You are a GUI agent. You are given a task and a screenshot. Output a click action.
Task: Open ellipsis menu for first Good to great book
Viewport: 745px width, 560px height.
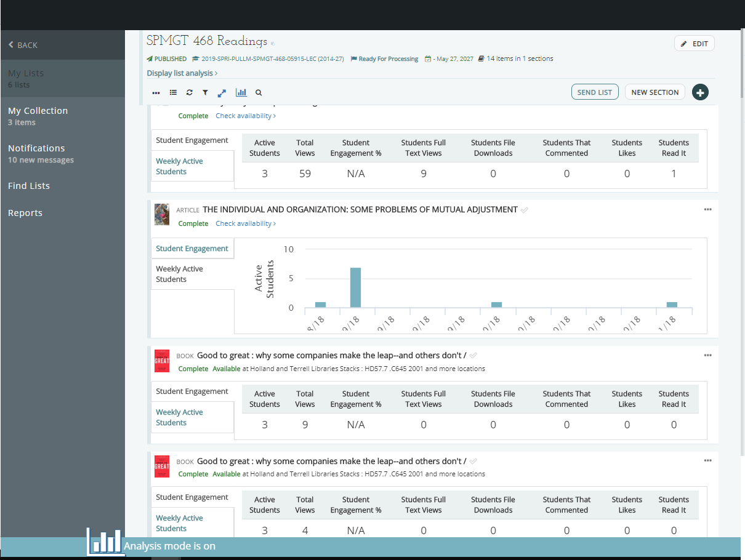[x=707, y=355]
